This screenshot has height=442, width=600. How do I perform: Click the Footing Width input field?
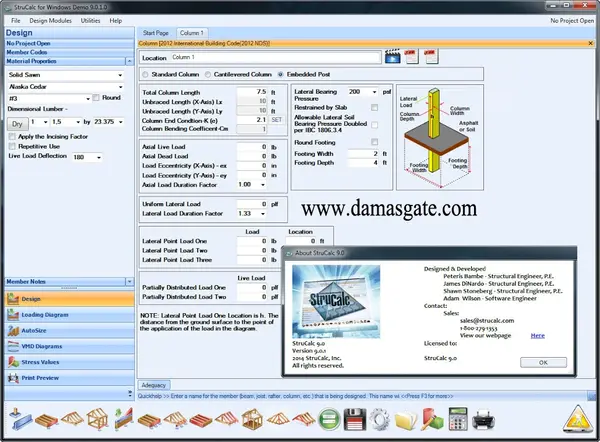[363, 153]
